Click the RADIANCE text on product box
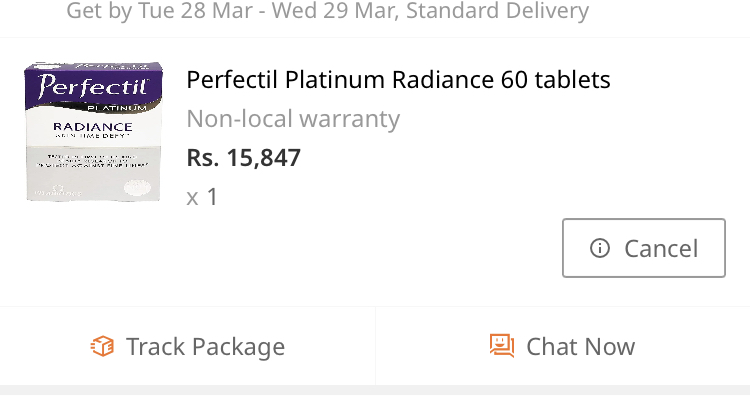 [x=93, y=127]
